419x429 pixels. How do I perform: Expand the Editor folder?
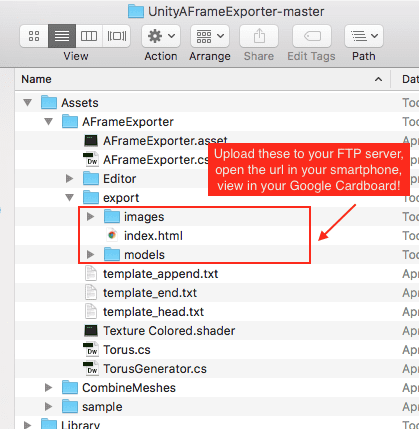click(x=69, y=179)
